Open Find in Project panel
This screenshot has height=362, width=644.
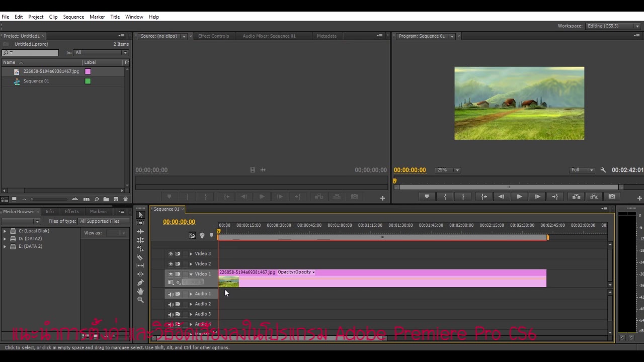point(97,199)
